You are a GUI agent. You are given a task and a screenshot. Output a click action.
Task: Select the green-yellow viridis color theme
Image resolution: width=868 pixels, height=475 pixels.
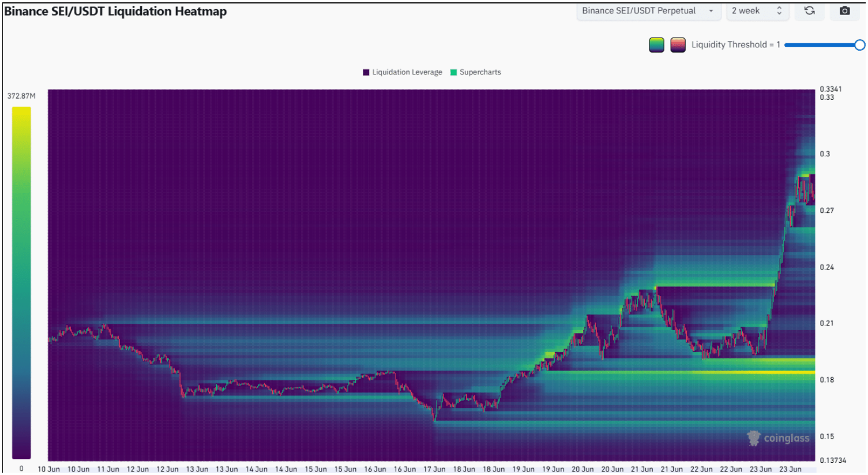coord(656,45)
